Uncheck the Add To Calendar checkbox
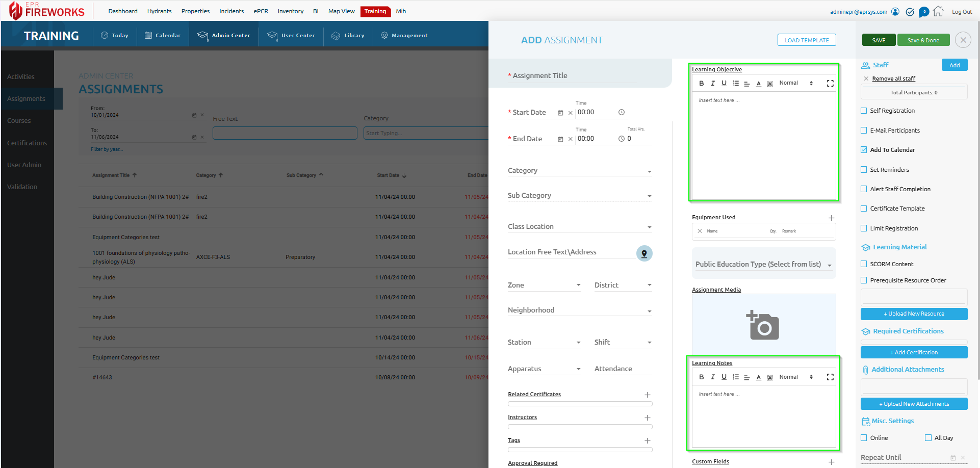Image resolution: width=980 pixels, height=468 pixels. (864, 150)
